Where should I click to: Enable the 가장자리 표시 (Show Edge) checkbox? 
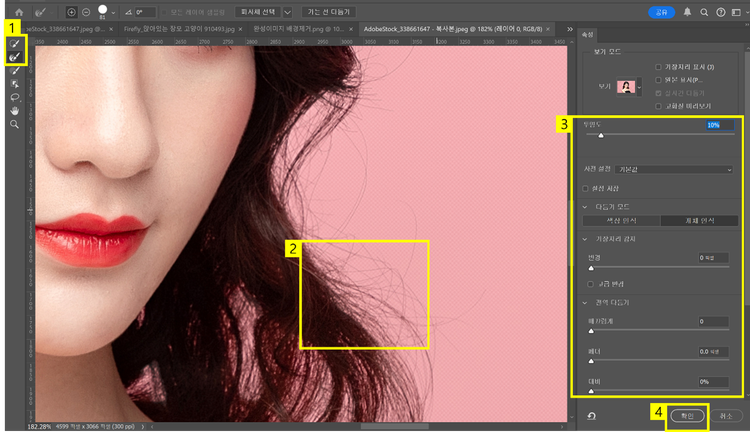point(658,65)
